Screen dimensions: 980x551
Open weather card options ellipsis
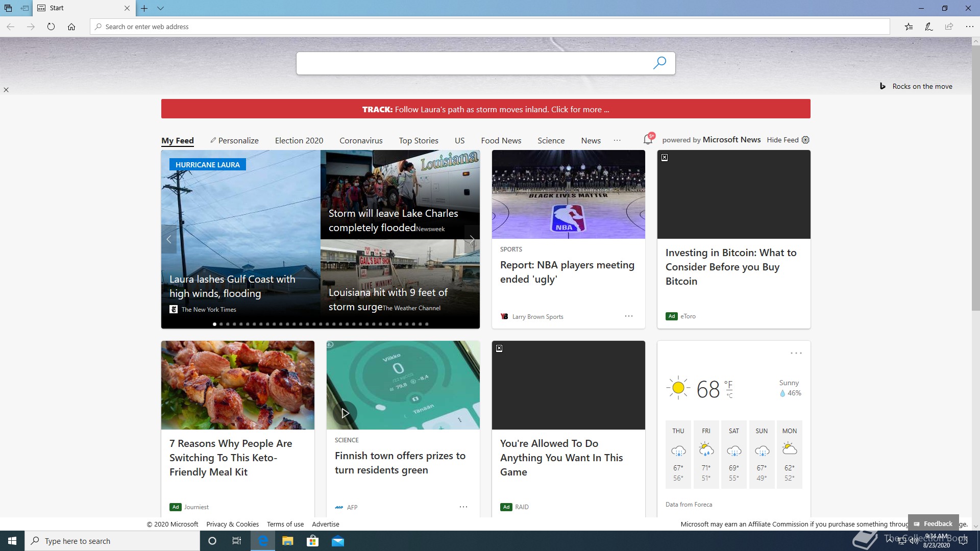point(796,353)
